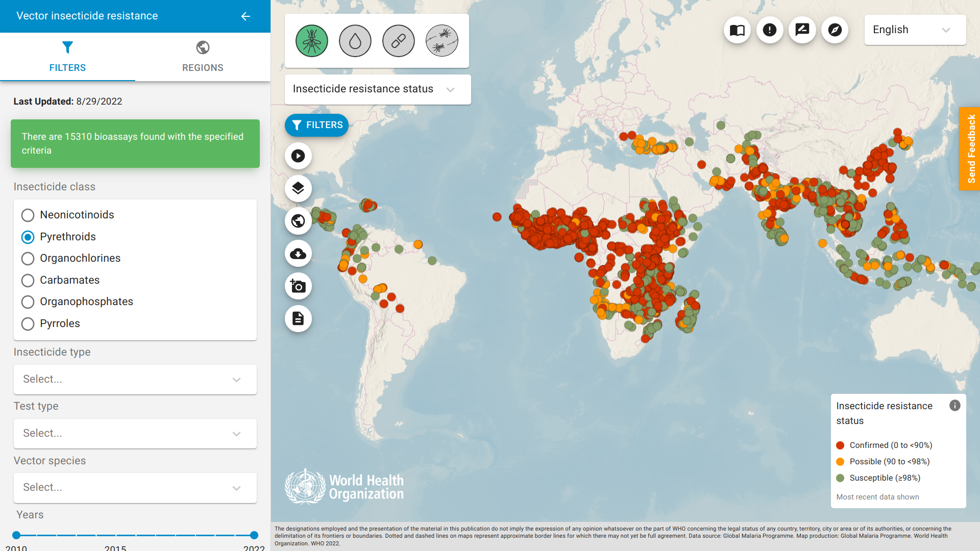Click the right handle of Years slider
The image size is (980, 551).
click(x=254, y=535)
